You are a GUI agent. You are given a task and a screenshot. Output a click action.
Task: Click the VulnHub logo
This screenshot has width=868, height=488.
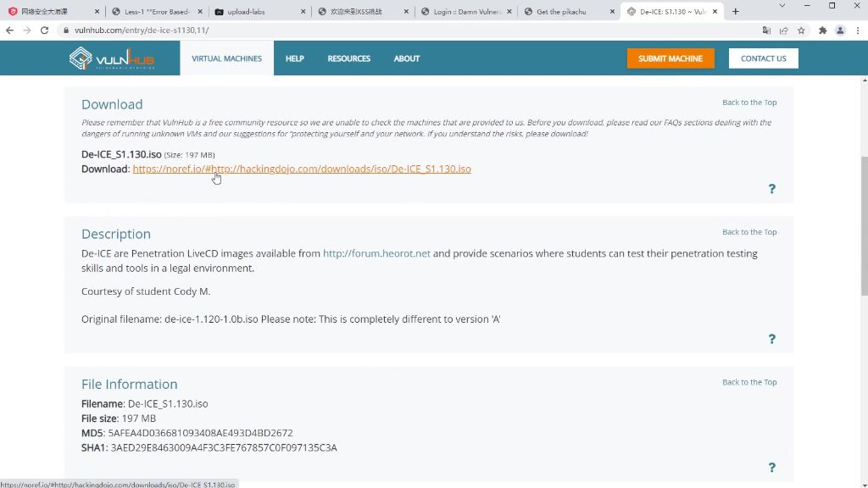(112, 58)
